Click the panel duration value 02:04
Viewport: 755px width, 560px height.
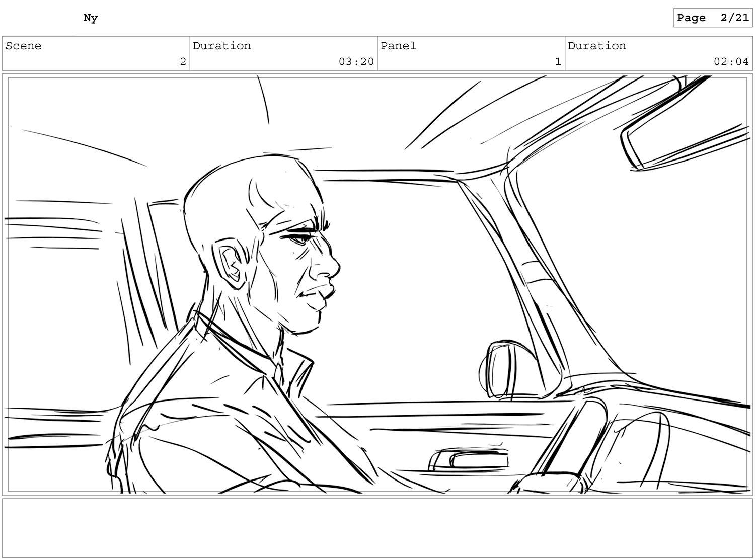click(731, 61)
